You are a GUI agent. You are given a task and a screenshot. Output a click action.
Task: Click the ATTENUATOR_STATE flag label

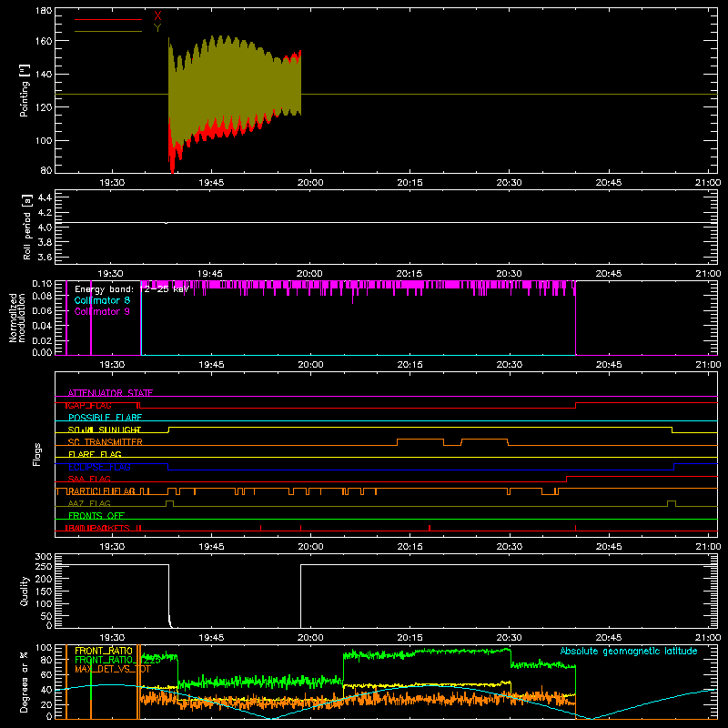pos(110,393)
